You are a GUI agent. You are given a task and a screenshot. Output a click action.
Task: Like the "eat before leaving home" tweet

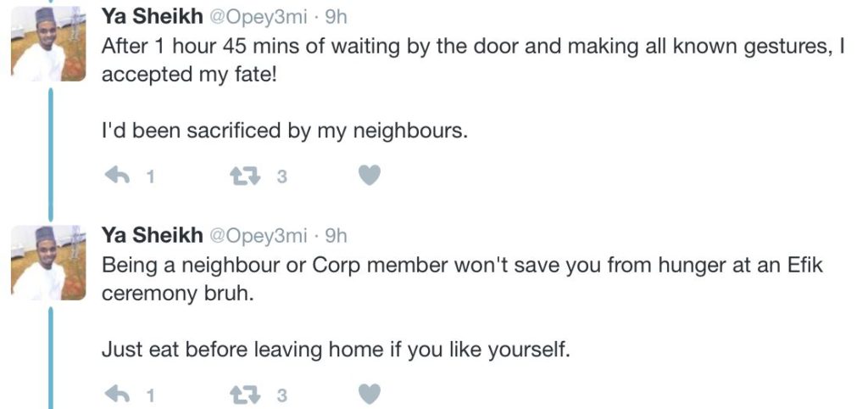click(x=369, y=394)
